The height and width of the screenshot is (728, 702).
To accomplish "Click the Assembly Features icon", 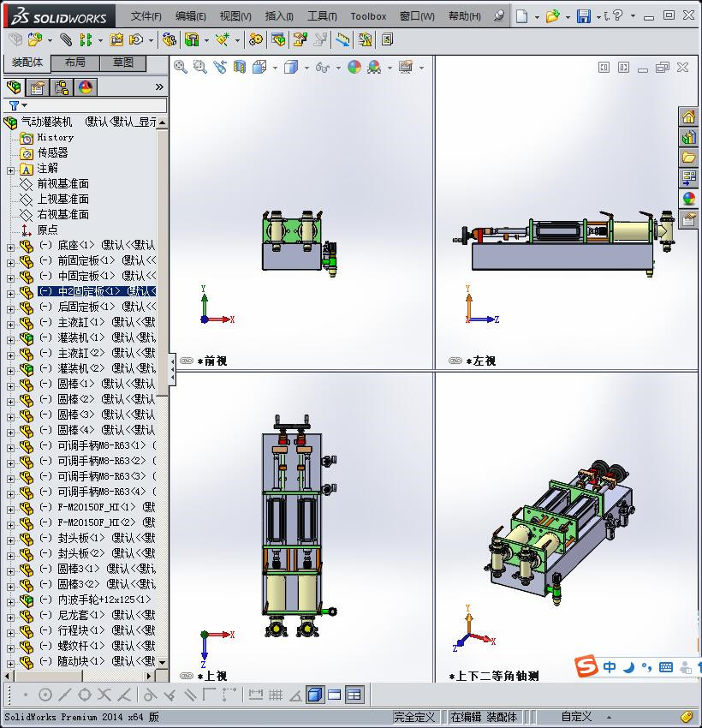I will [x=192, y=40].
